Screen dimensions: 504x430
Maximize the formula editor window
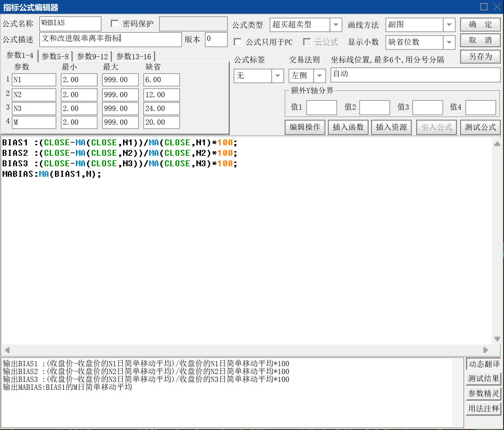pos(484,7)
